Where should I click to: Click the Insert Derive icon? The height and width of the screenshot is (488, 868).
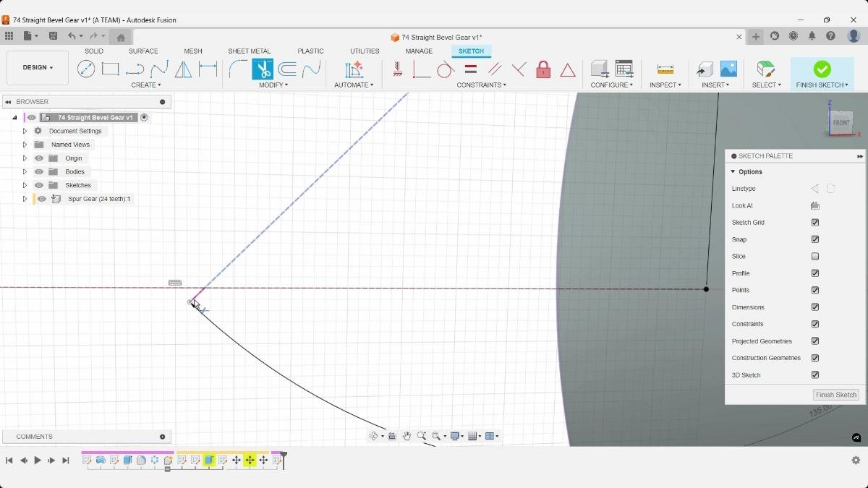pos(705,69)
